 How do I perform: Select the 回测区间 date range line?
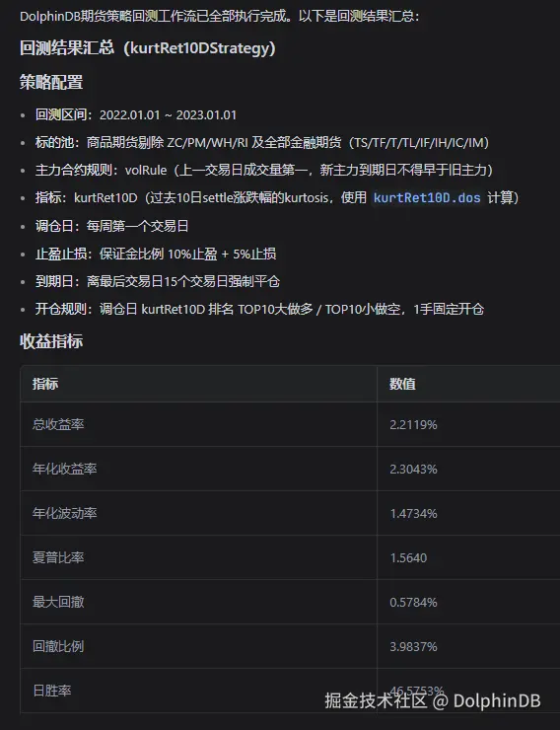(136, 115)
